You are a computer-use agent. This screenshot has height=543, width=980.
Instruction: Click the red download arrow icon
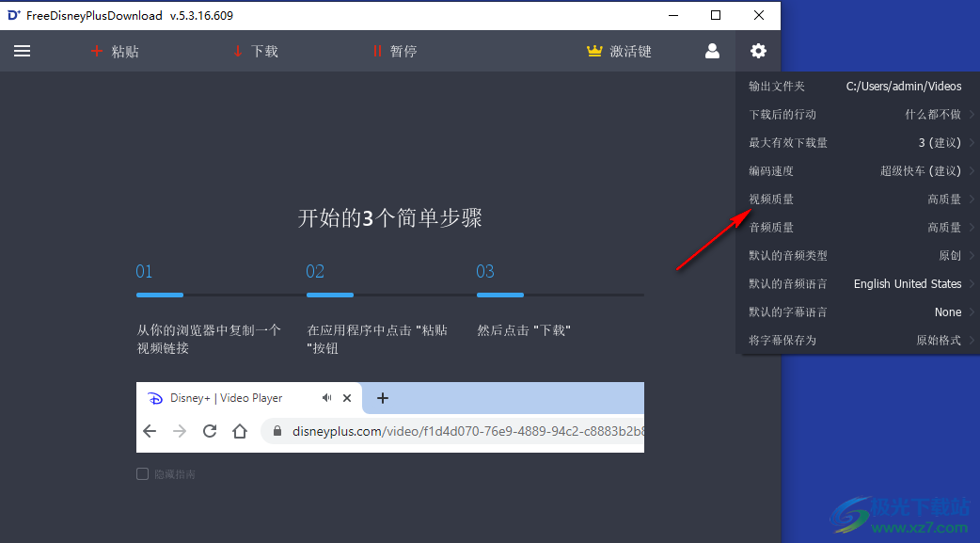pyautogui.click(x=238, y=52)
